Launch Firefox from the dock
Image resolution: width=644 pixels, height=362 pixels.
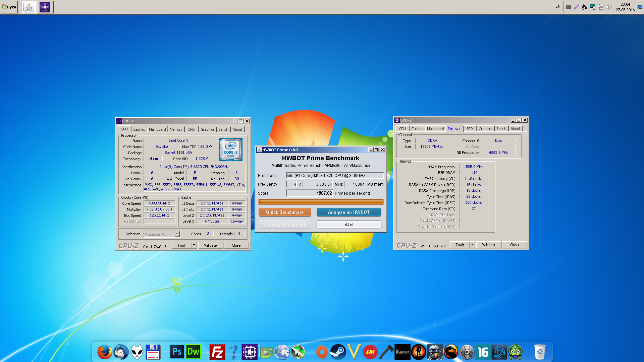(x=105, y=352)
